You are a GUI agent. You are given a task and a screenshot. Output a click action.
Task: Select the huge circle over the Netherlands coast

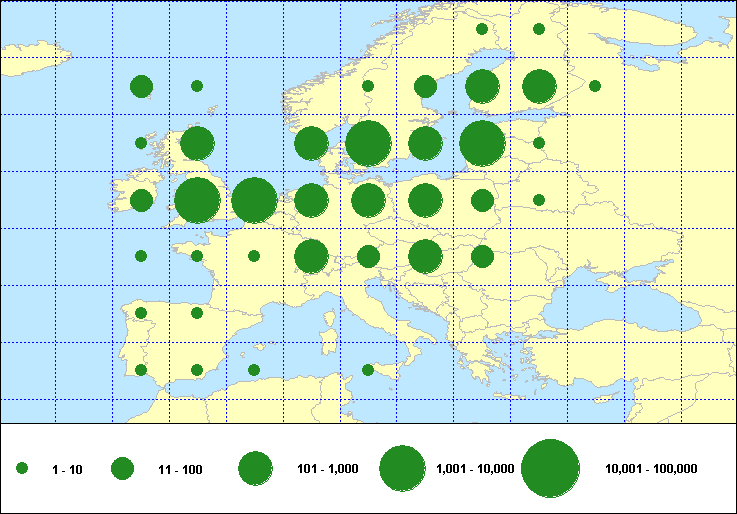pos(254,200)
